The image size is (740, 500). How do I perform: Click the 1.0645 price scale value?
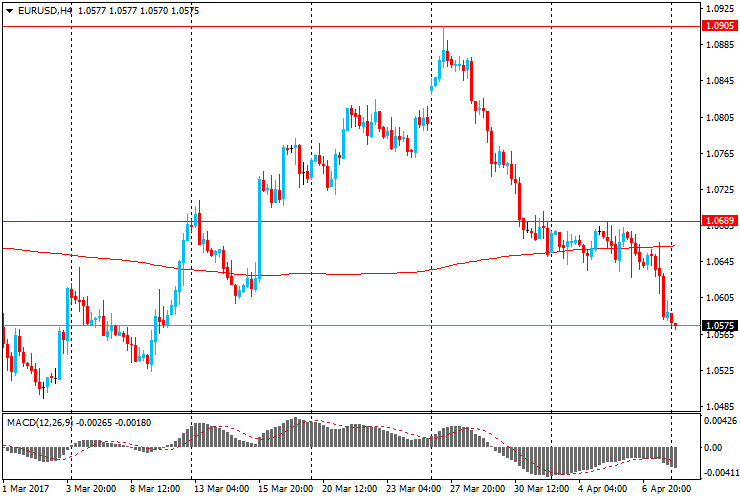click(x=720, y=262)
